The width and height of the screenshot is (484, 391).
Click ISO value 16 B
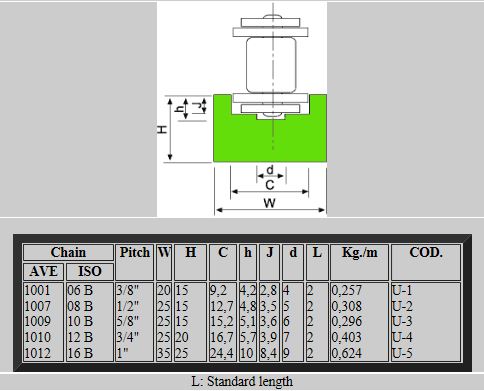click(x=80, y=353)
